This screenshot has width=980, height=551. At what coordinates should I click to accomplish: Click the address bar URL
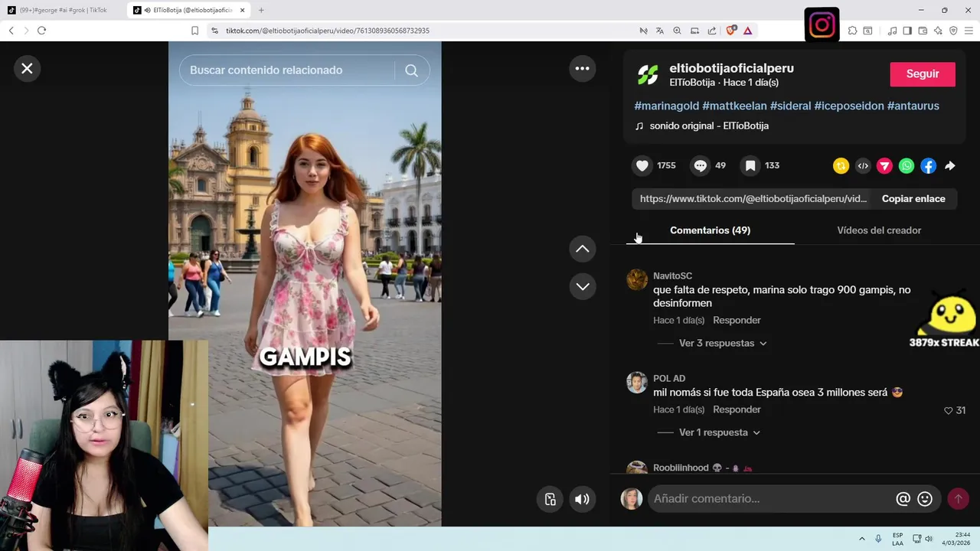[327, 31]
